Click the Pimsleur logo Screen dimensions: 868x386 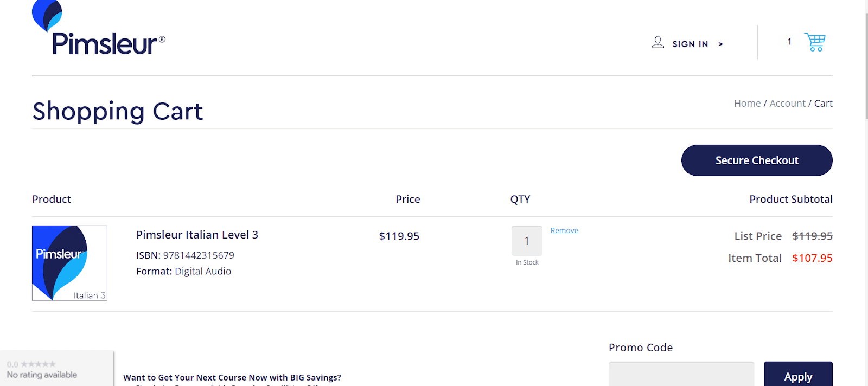click(x=98, y=30)
